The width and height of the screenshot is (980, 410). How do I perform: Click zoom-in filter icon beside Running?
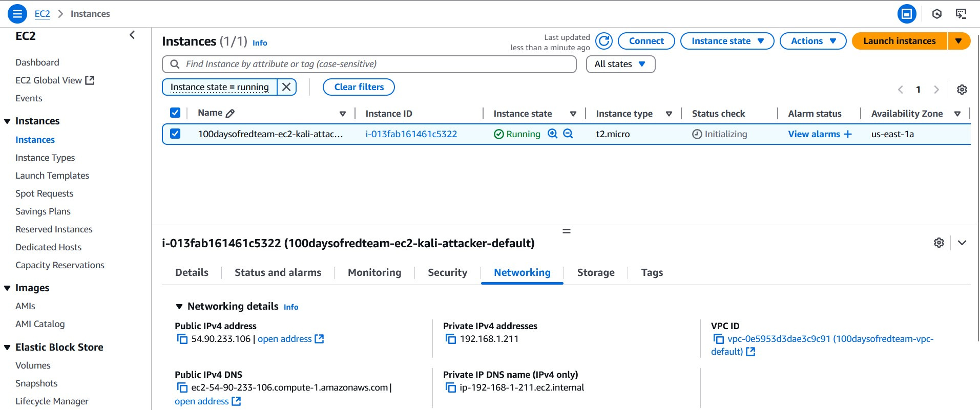point(552,134)
